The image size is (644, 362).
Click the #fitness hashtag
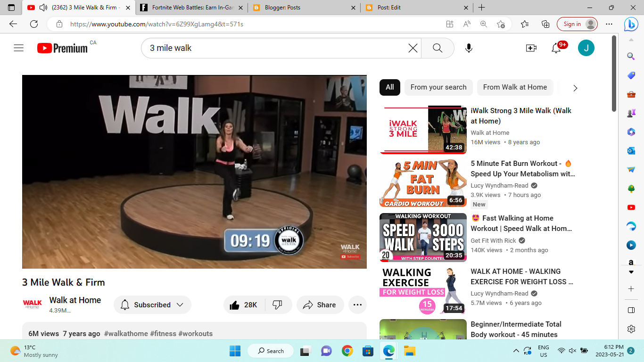click(x=163, y=334)
